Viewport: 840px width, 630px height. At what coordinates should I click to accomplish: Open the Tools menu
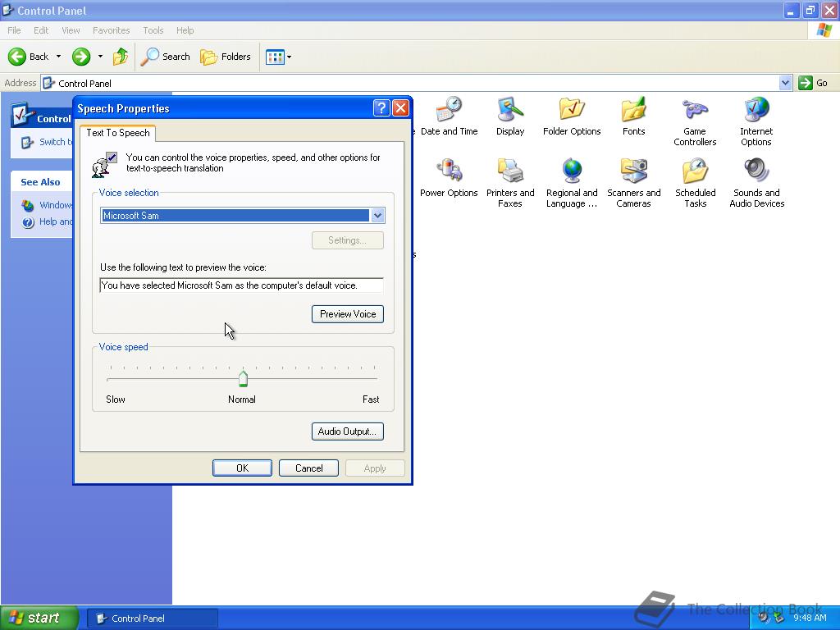(153, 30)
